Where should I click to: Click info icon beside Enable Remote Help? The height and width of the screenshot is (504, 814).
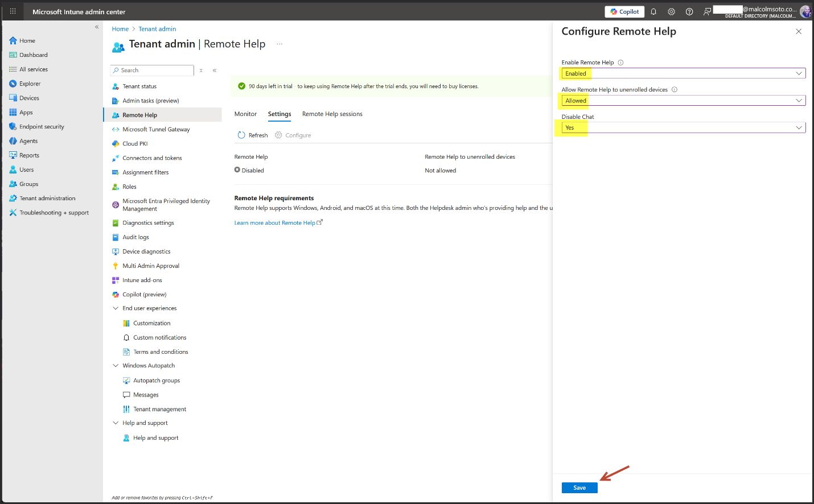[620, 63]
